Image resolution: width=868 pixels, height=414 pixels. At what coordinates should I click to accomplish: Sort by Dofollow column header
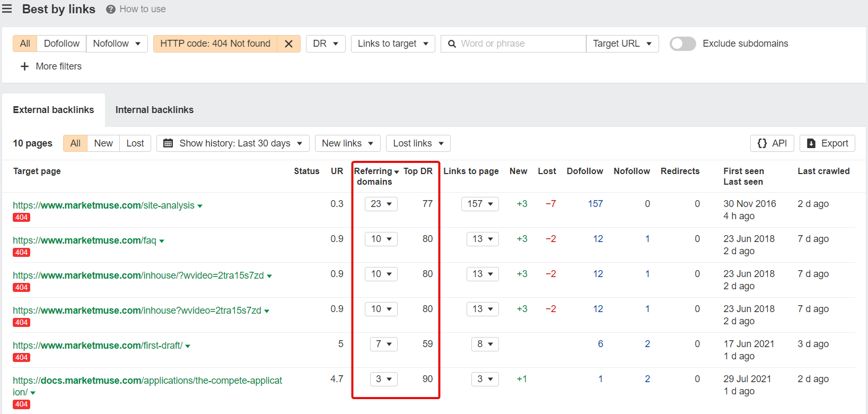pyautogui.click(x=585, y=171)
